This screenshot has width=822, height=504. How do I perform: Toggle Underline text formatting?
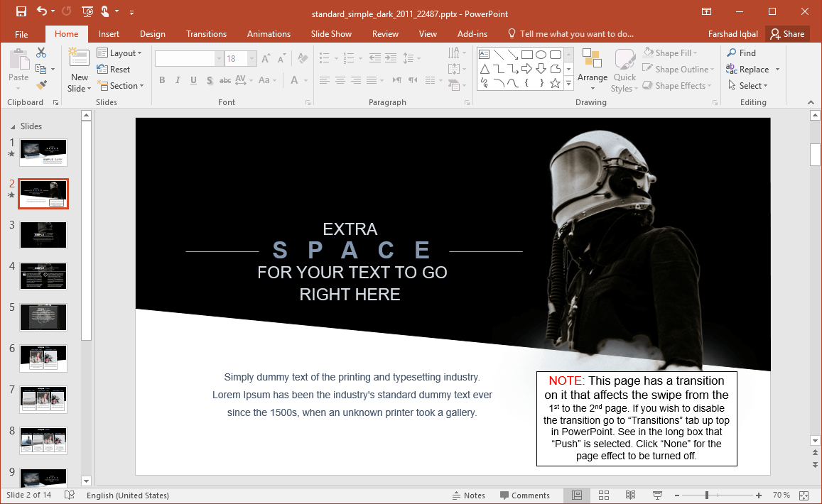click(193, 80)
